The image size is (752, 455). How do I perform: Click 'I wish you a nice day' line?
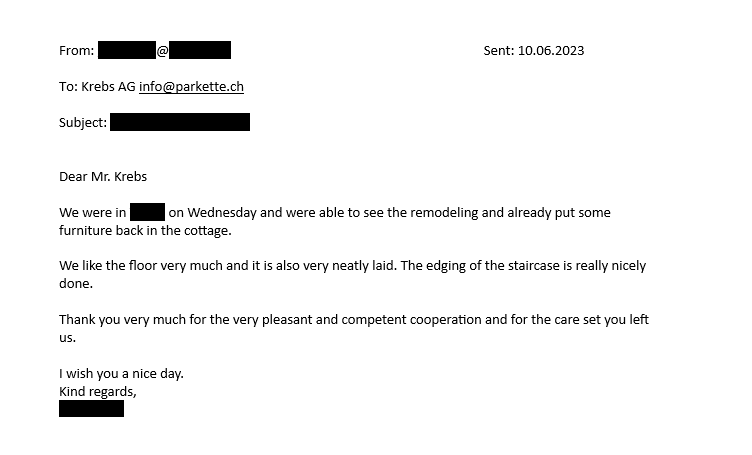coord(121,373)
